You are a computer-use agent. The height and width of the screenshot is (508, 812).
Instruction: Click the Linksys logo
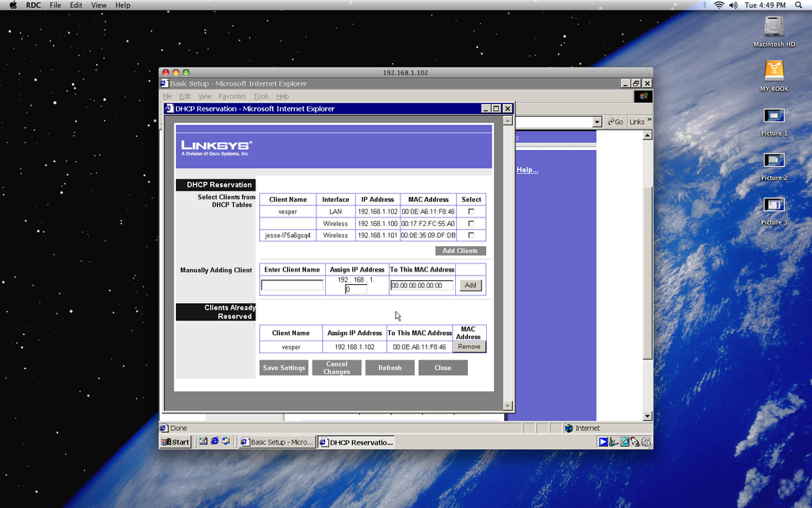coord(216,148)
